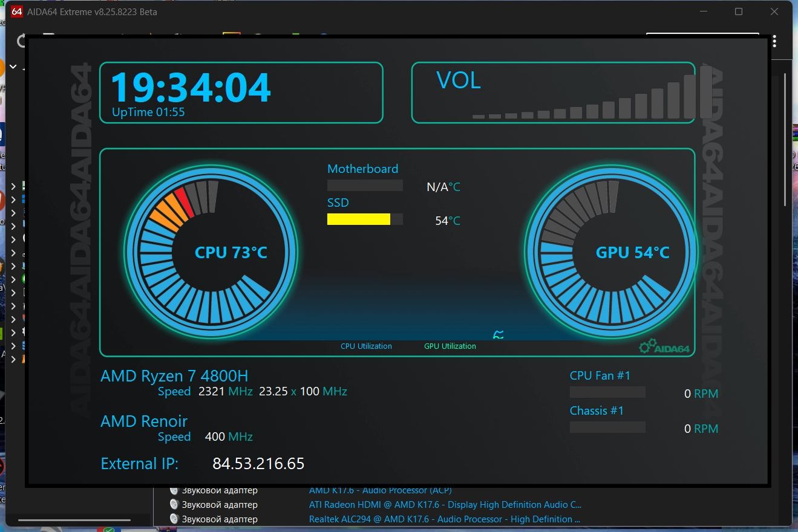
Task: Open the Realtek ALC294 audio processor link
Action: [445, 519]
